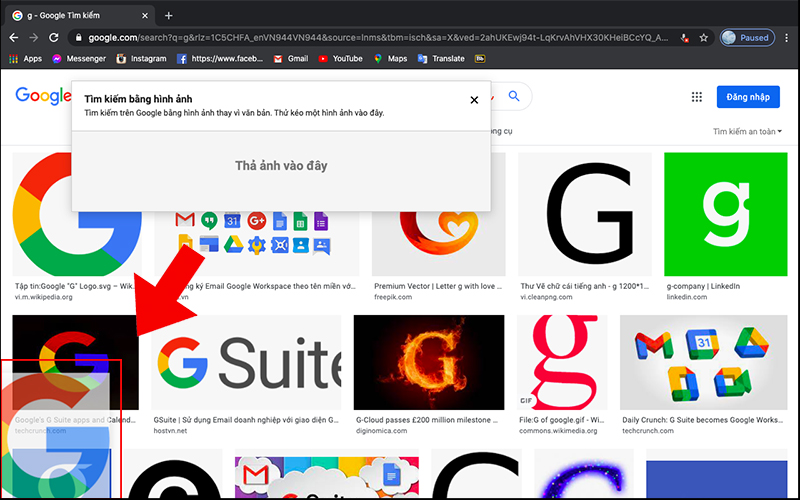Reload the page with the refresh icon

pyautogui.click(x=54, y=38)
